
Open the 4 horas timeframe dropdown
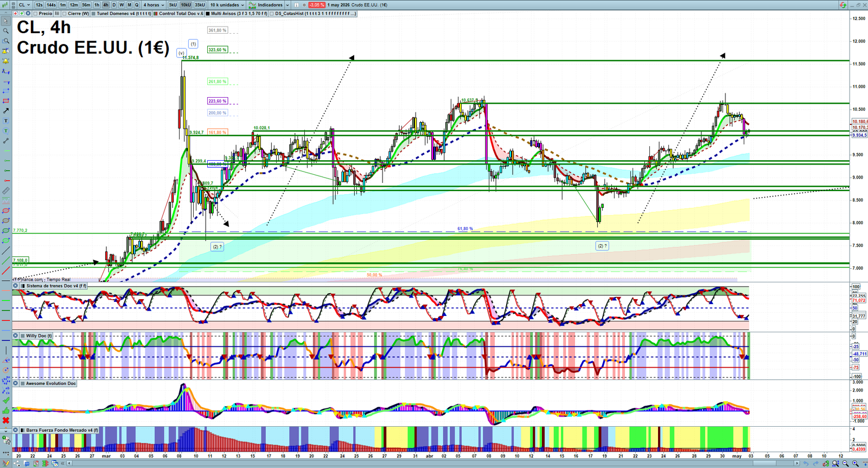pos(154,5)
